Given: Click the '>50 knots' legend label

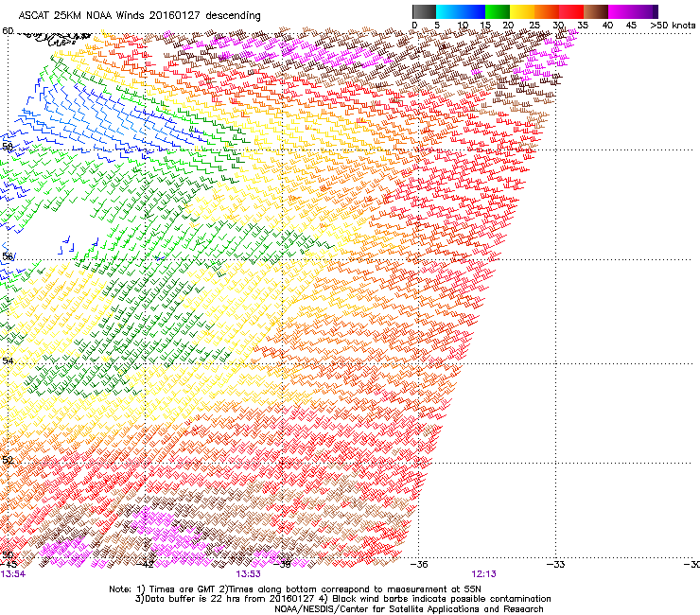Looking at the screenshot, I should 673,26.
